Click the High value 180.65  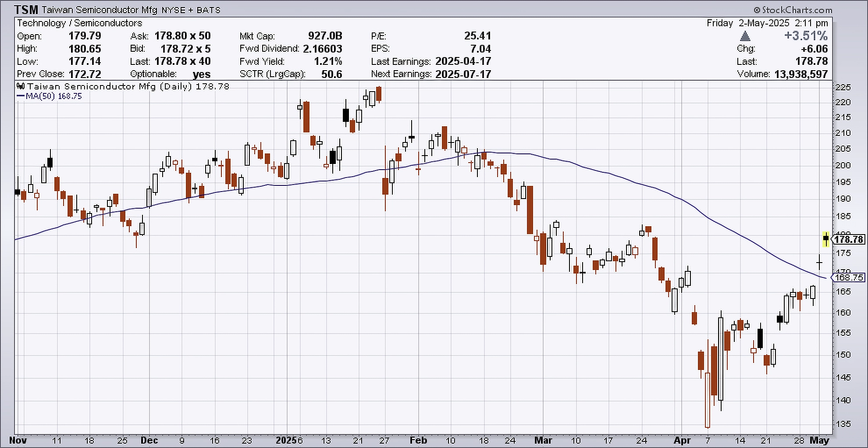tap(85, 49)
